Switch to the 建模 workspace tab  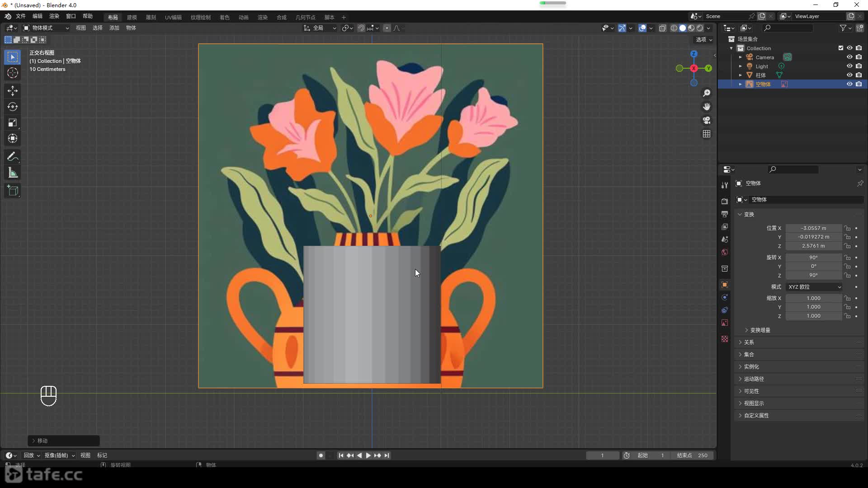coord(132,17)
